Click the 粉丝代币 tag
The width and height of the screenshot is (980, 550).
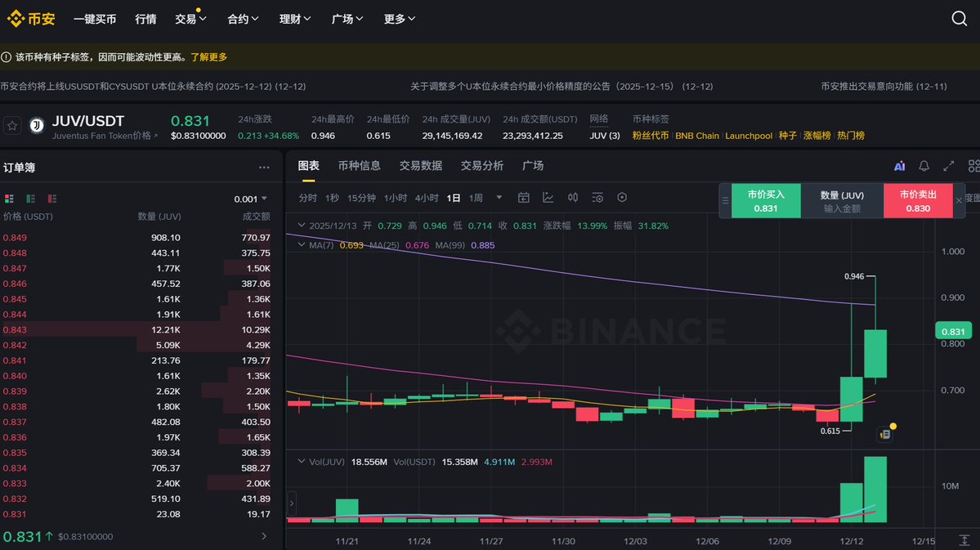pyautogui.click(x=650, y=136)
